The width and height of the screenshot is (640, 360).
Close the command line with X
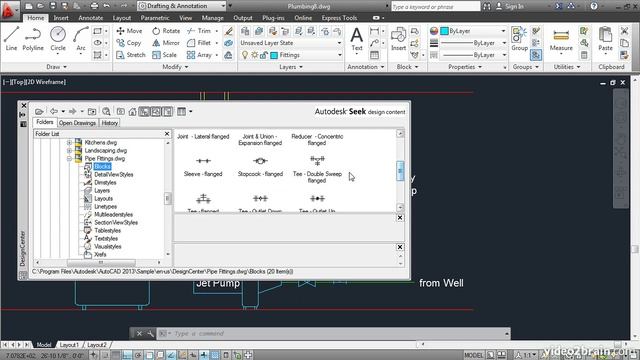139,333
